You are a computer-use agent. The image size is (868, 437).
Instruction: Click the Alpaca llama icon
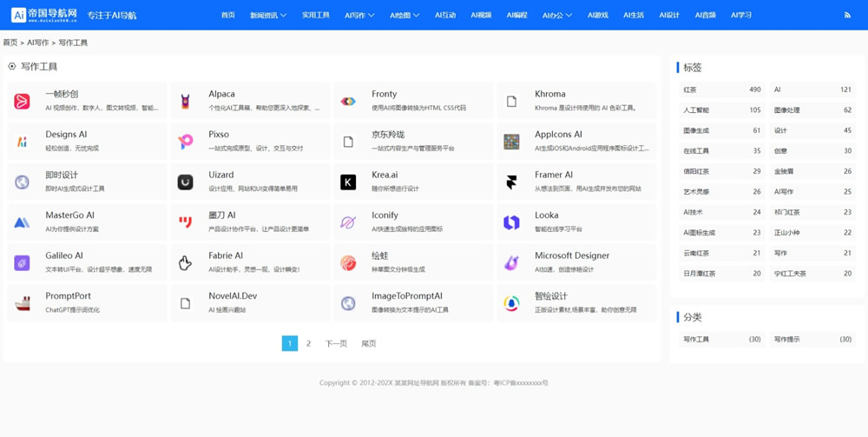185,102
